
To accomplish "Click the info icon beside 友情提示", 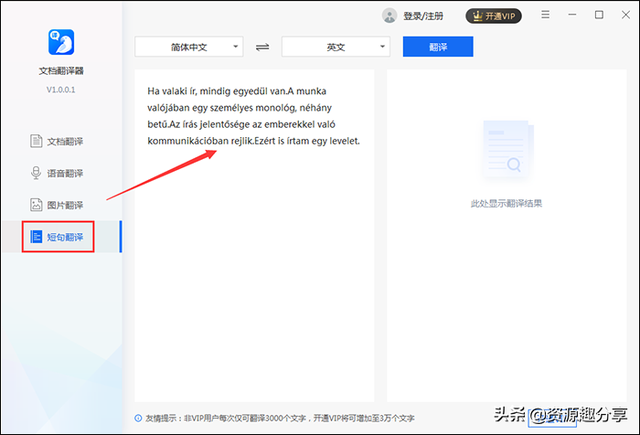I will [x=138, y=418].
